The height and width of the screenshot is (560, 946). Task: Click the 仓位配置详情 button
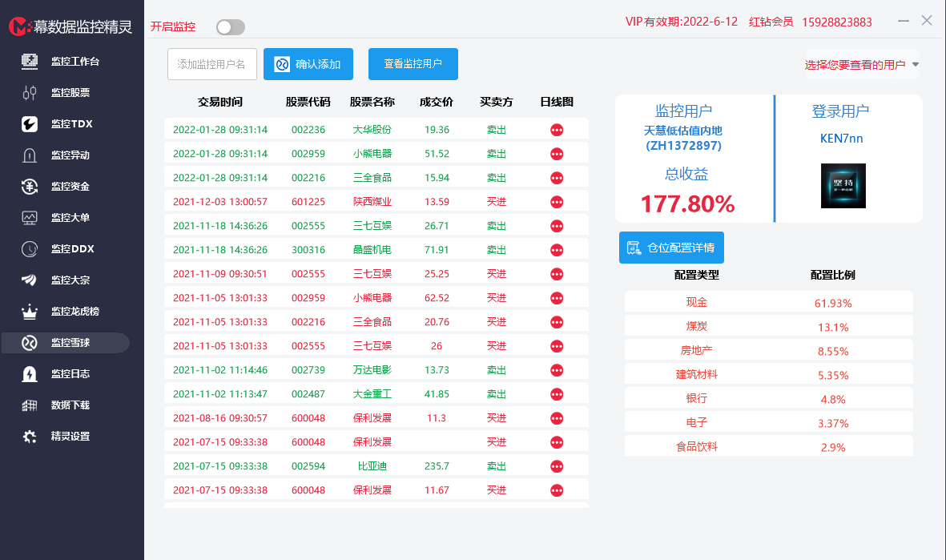[671, 248]
